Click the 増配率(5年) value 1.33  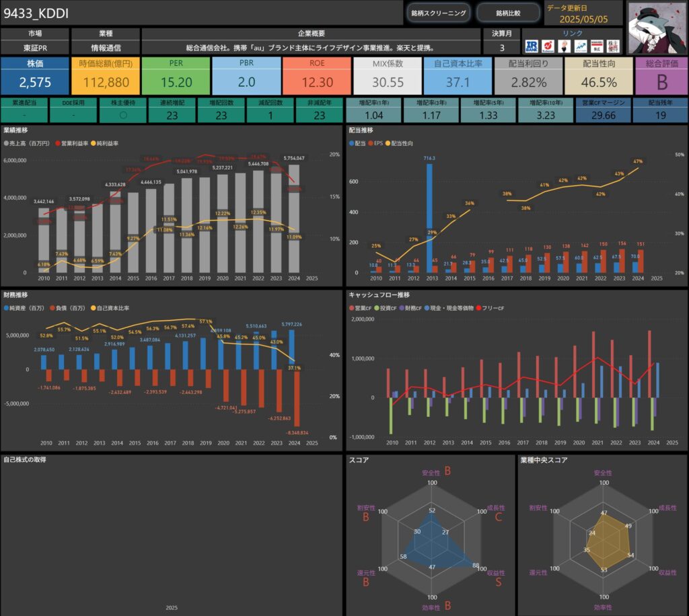[x=488, y=116]
